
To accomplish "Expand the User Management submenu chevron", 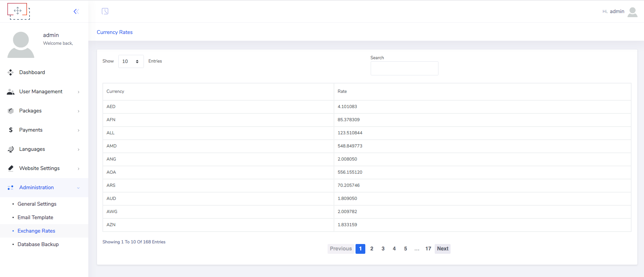I will pos(79,92).
